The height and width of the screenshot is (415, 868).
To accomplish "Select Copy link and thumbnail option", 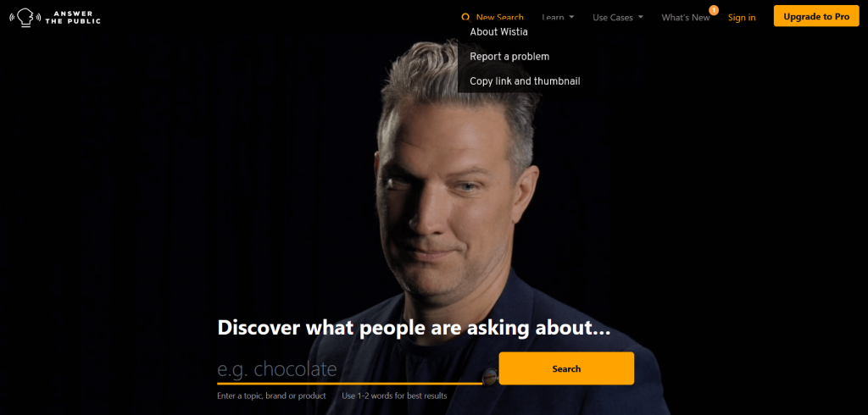I will pos(525,80).
